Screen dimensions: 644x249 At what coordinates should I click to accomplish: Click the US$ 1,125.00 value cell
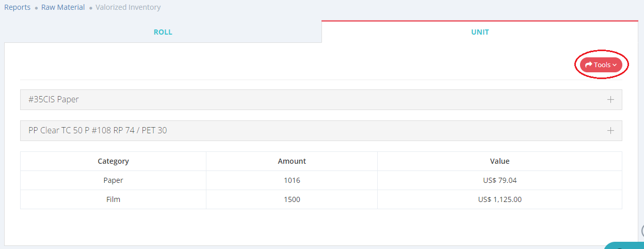pos(500,199)
